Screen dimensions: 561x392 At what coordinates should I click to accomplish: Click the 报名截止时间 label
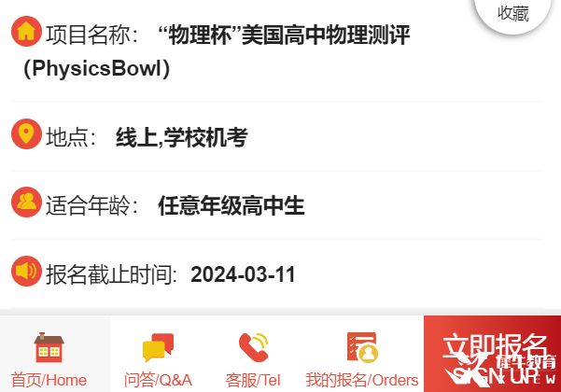(111, 274)
